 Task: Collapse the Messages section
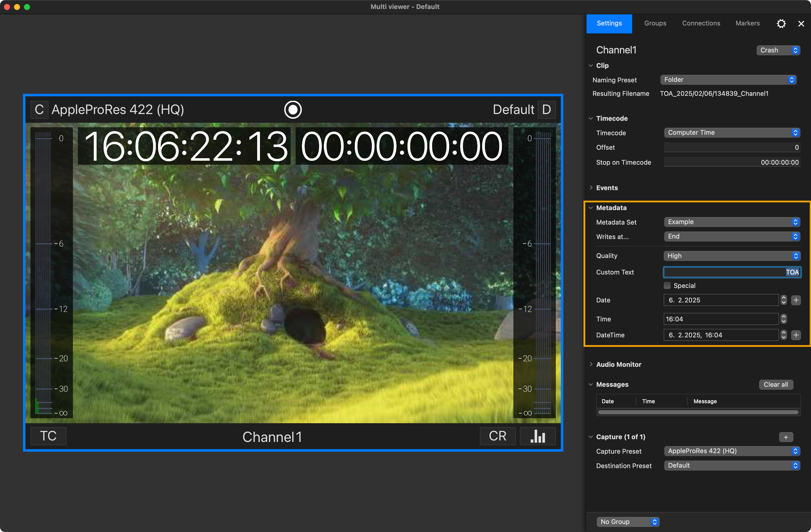(x=591, y=385)
